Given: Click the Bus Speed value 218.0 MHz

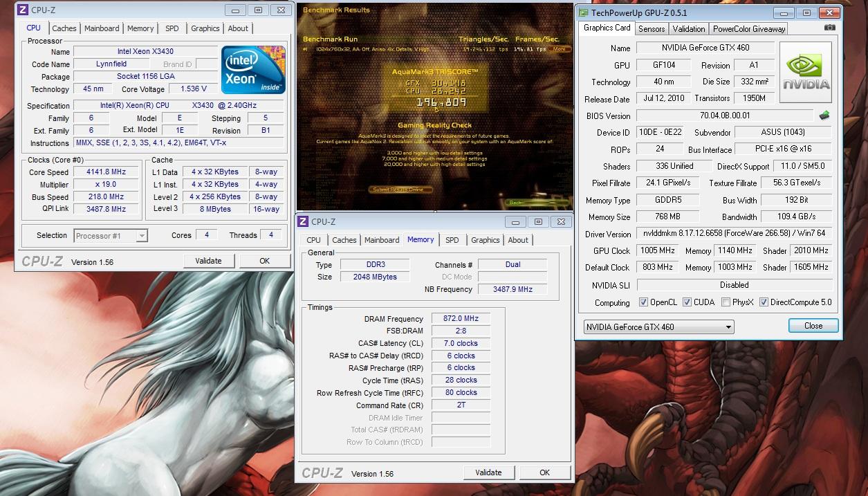Looking at the screenshot, I should point(107,197).
